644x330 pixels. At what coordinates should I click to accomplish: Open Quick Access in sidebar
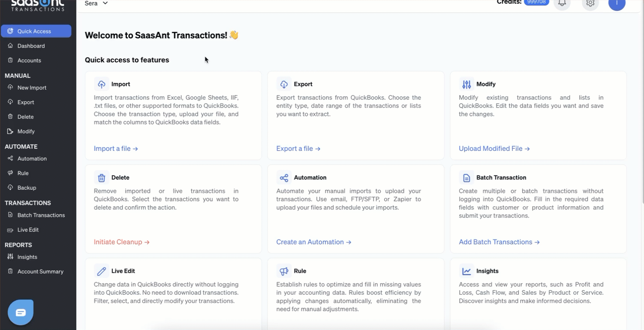36,31
